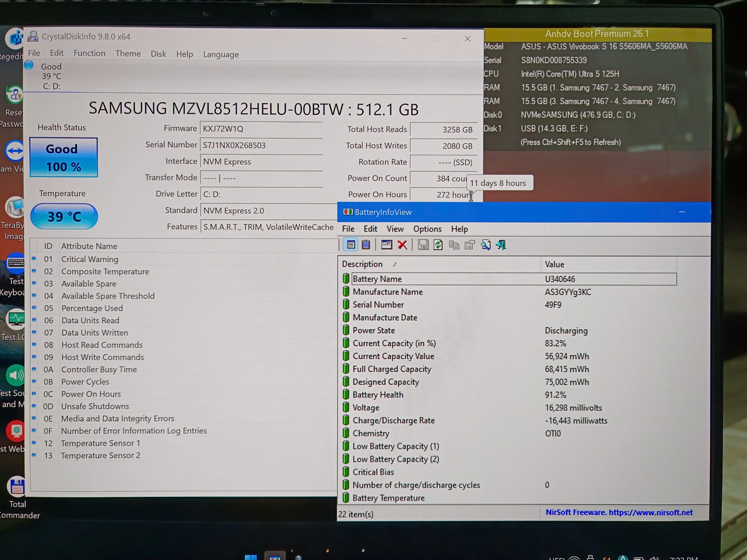Select the Battery Name row
Image resolution: width=747 pixels, height=560 pixels.
tap(509, 279)
